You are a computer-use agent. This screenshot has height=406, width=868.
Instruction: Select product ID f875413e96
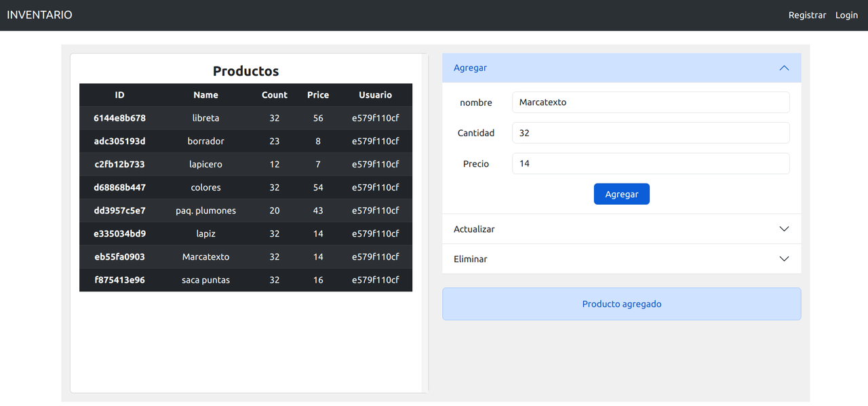(119, 280)
